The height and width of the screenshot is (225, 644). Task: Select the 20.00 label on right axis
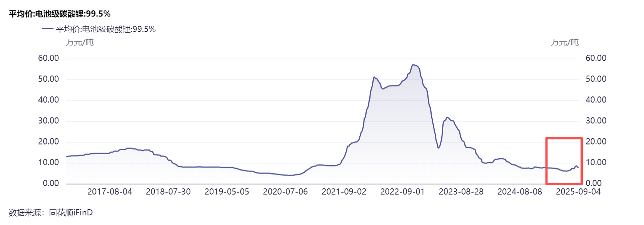pyautogui.click(x=596, y=142)
